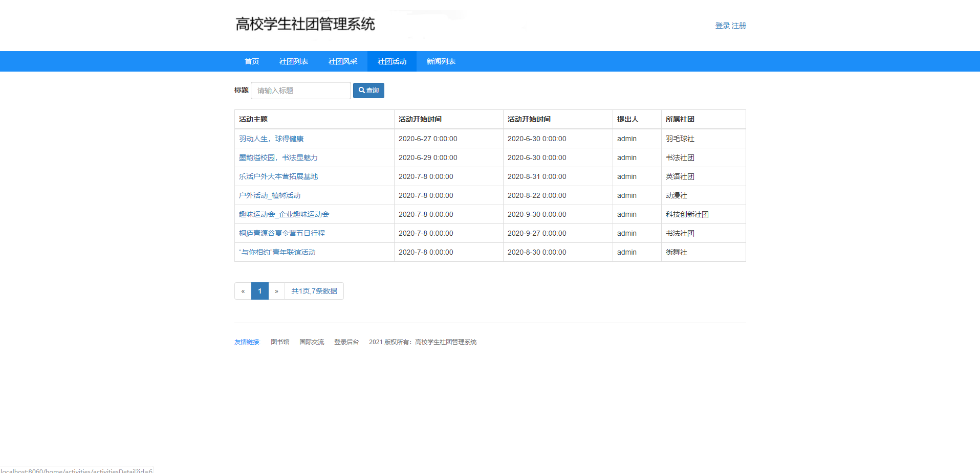Screen dimensions: 980x473
Task: Open activity 墨韵溢校园，书法显魅力
Action: pos(278,157)
